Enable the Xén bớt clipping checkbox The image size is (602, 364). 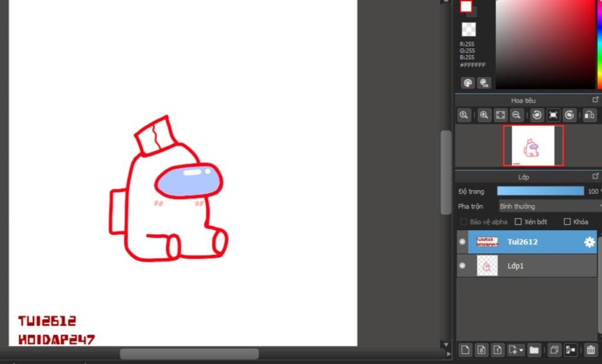coord(518,222)
